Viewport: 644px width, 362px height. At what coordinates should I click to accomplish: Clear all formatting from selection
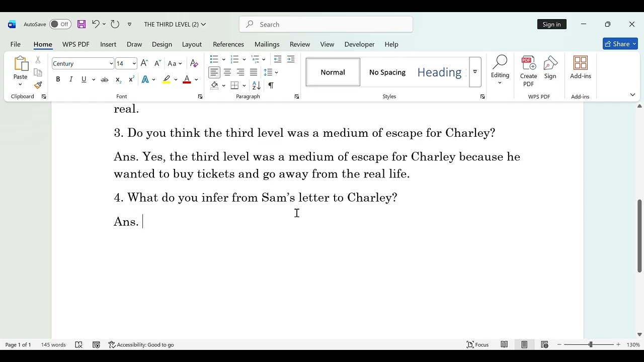click(194, 63)
